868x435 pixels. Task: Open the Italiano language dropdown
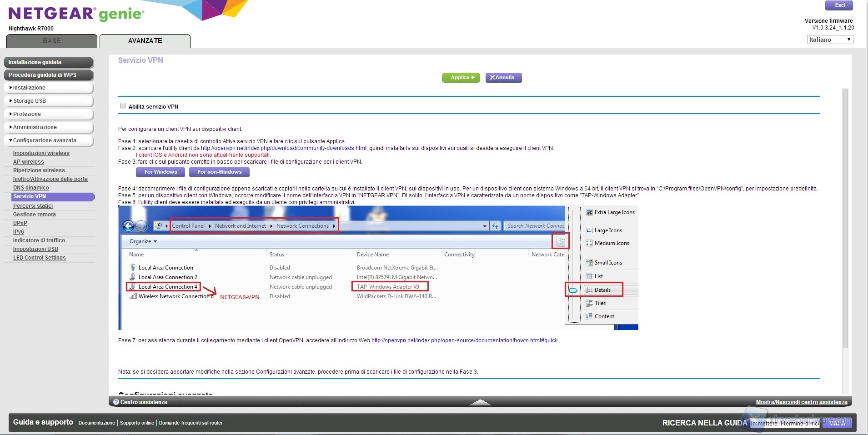[x=829, y=40]
